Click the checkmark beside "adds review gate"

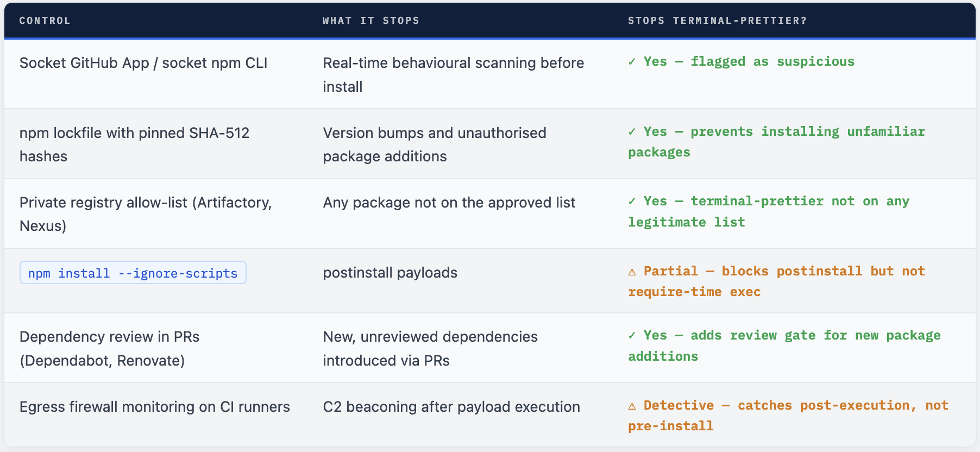coord(632,336)
